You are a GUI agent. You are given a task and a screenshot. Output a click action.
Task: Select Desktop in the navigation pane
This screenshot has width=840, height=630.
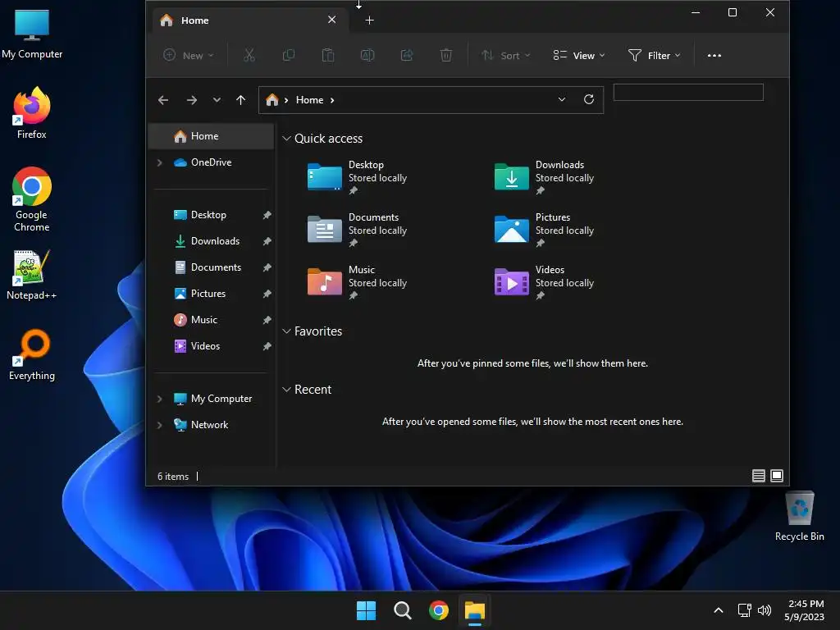tap(211, 215)
